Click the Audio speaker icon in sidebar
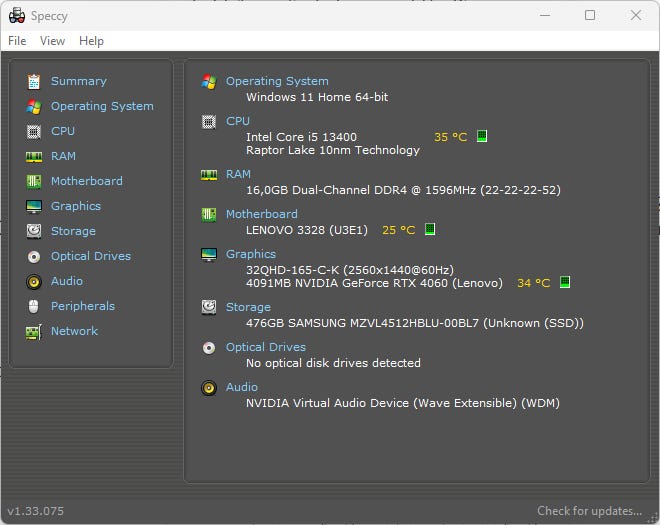This screenshot has height=525, width=660. (34, 281)
